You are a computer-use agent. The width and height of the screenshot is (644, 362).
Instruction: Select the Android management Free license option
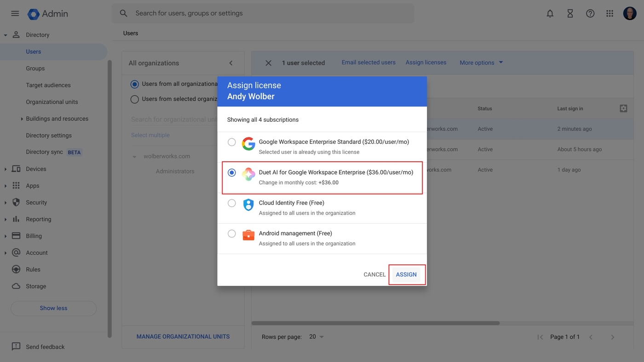coord(232,233)
